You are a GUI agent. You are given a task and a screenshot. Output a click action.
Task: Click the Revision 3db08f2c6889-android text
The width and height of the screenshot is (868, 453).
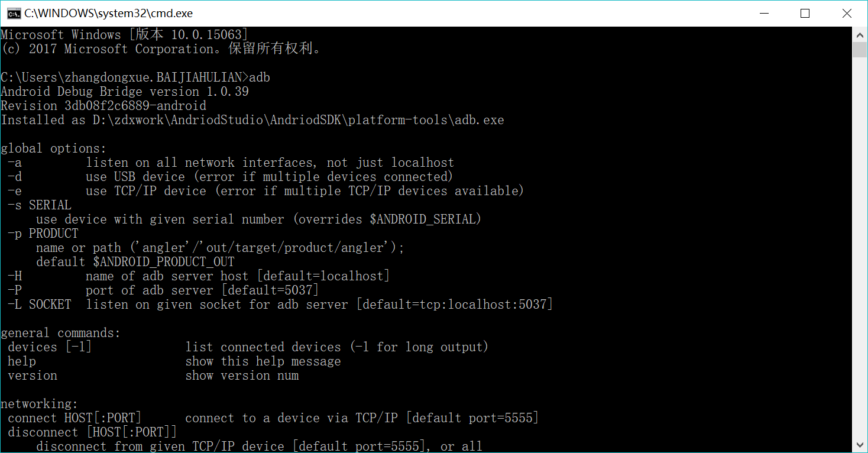103,106
